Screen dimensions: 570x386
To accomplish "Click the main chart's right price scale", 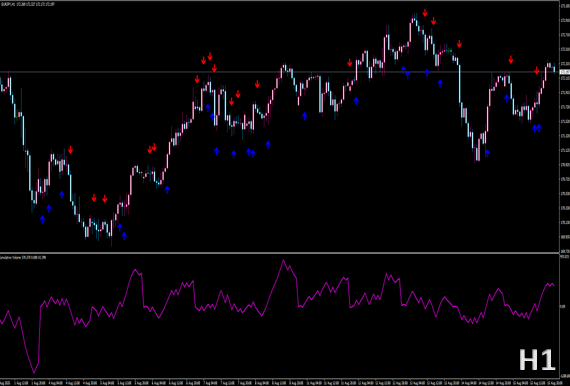I will 565,127.
